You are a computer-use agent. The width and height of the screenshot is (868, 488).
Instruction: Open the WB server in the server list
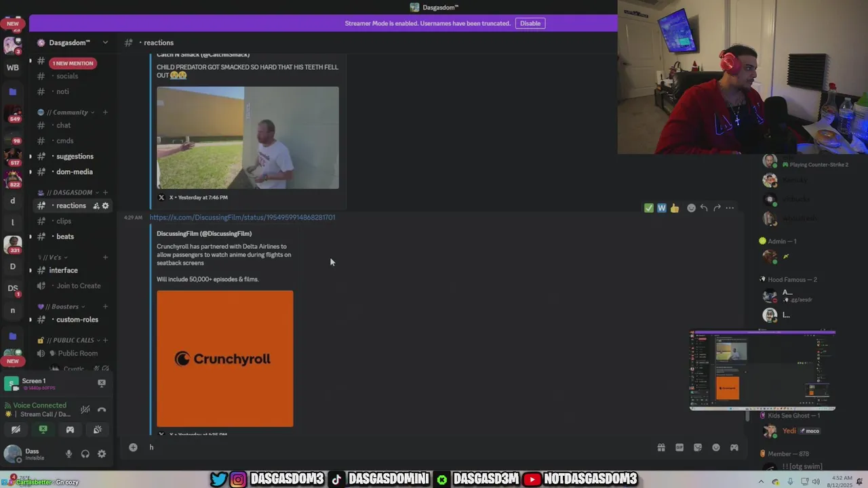pyautogui.click(x=12, y=68)
